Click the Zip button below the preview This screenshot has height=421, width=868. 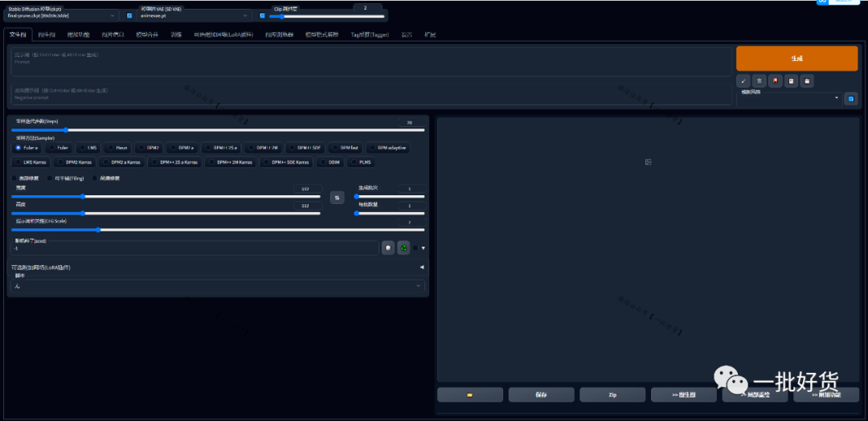click(612, 395)
